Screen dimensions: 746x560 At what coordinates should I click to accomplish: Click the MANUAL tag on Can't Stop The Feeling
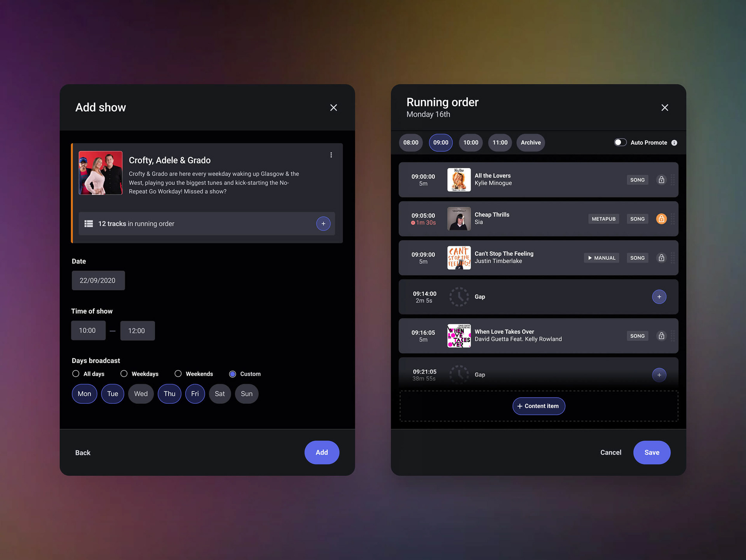tap(601, 258)
